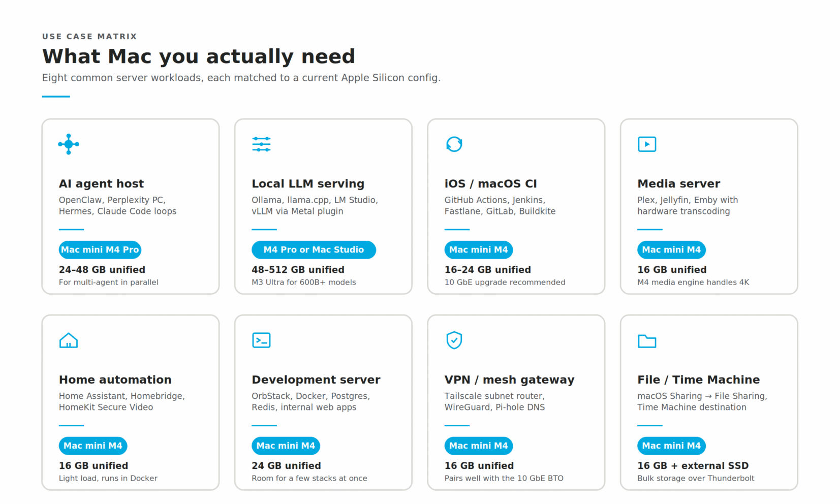Click '10 GbE upgrade recommended' note
Screen dimensions: 840x504
pos(505,282)
